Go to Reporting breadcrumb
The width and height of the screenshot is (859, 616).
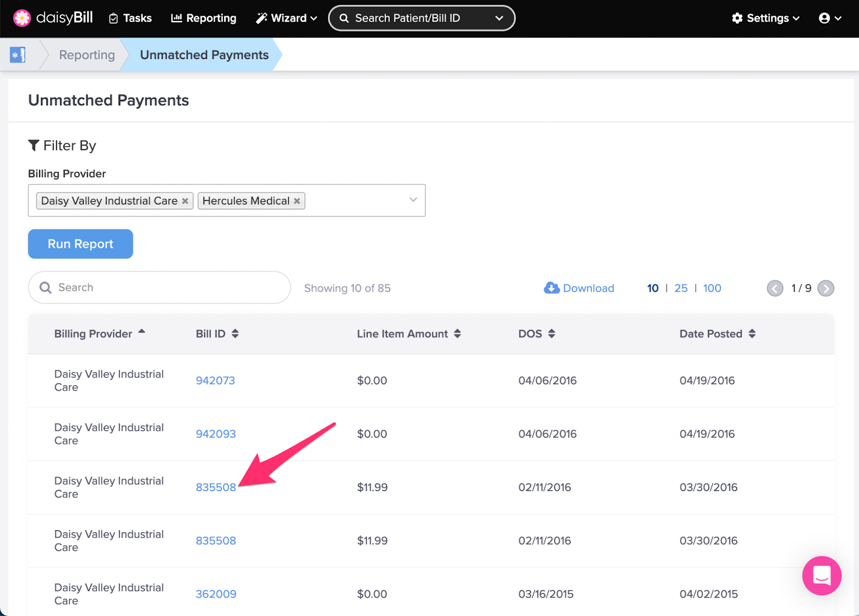coord(87,55)
